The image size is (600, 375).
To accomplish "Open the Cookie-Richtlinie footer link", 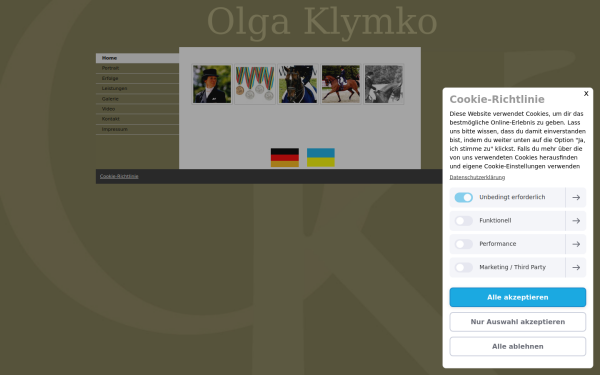I will tap(119, 176).
